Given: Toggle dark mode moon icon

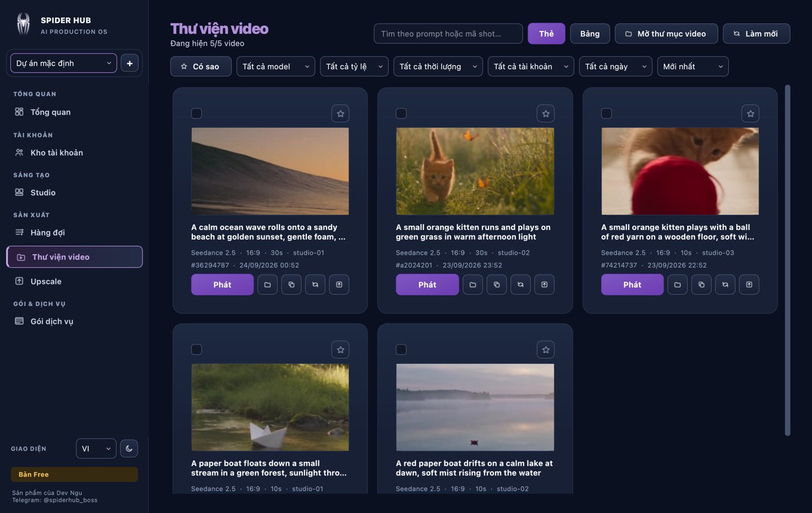Looking at the screenshot, I should [129, 449].
